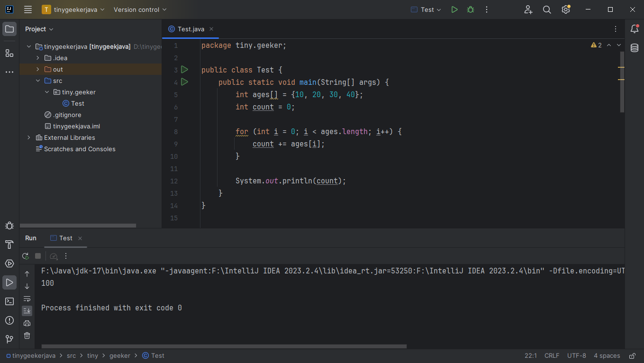
Task: Open the Test run configuration dropdown
Action: [426, 9]
